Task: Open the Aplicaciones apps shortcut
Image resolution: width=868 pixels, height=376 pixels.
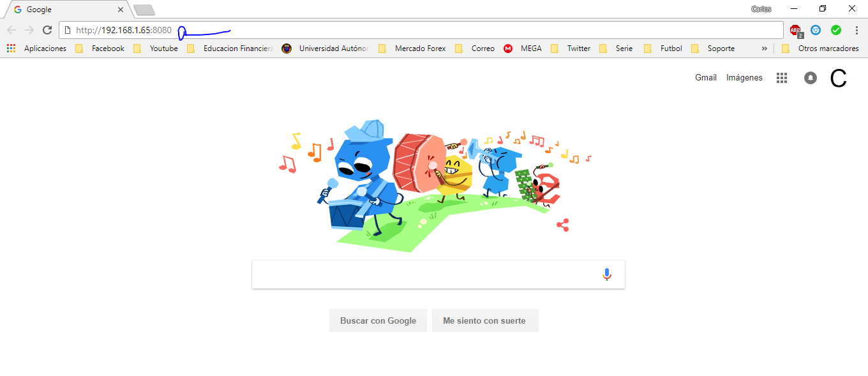Action: pyautogui.click(x=37, y=49)
